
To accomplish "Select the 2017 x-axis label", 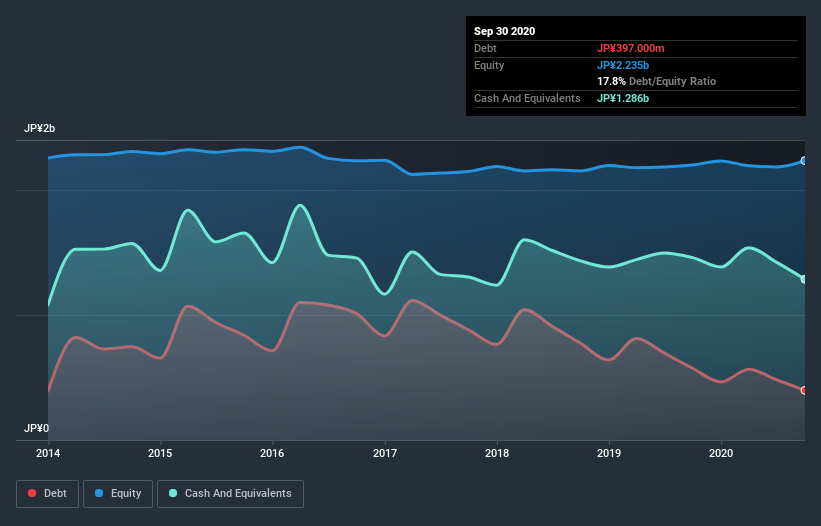I will click(385, 453).
